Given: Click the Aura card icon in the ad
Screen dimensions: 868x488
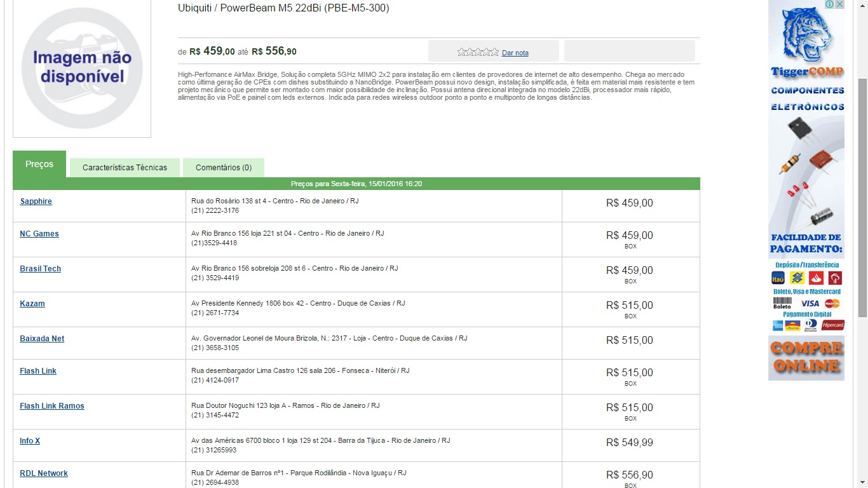Looking at the screenshot, I should coord(792,325).
